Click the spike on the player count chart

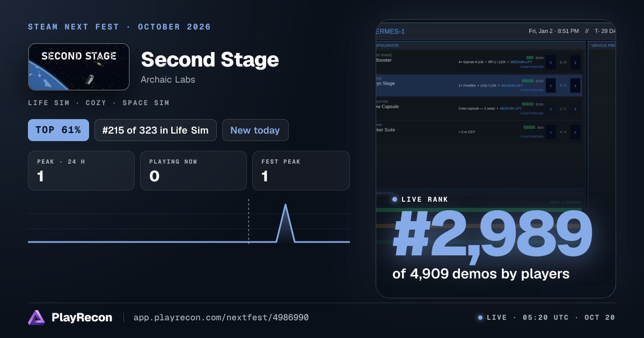[286, 223]
